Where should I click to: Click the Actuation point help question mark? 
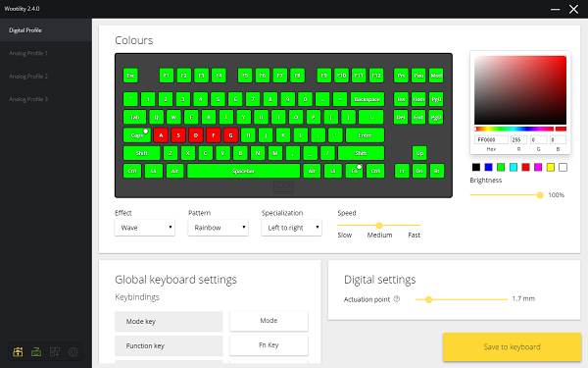[x=397, y=299]
